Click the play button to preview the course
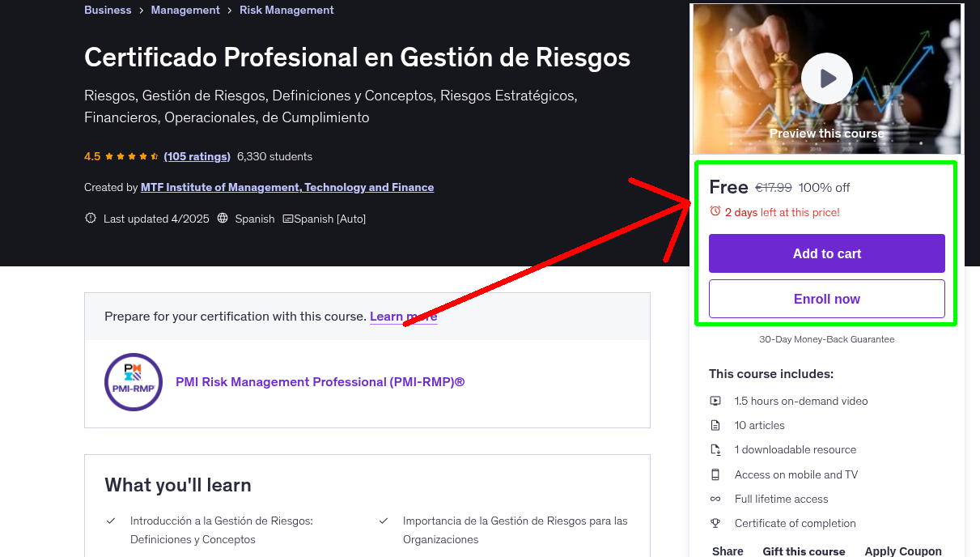The width and height of the screenshot is (980, 557). pyautogui.click(x=826, y=78)
